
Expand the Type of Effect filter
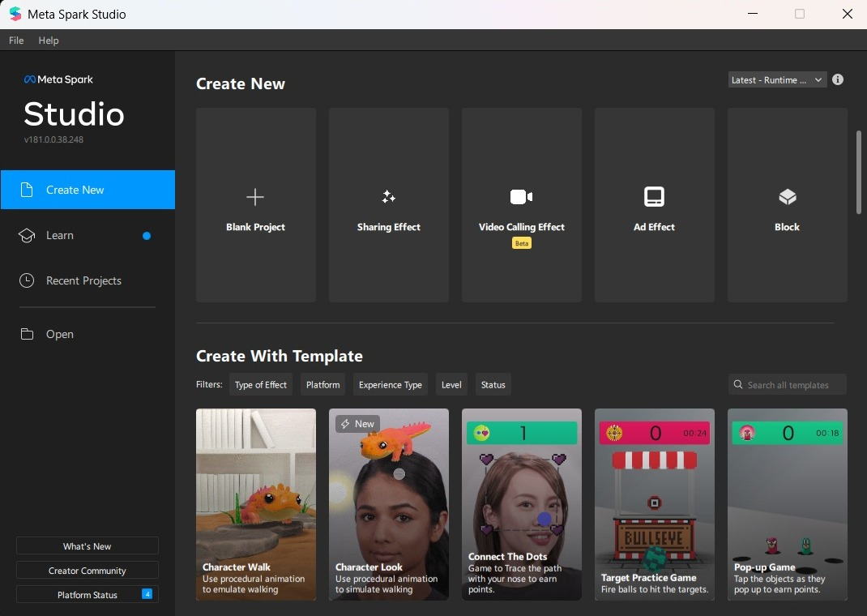click(260, 384)
